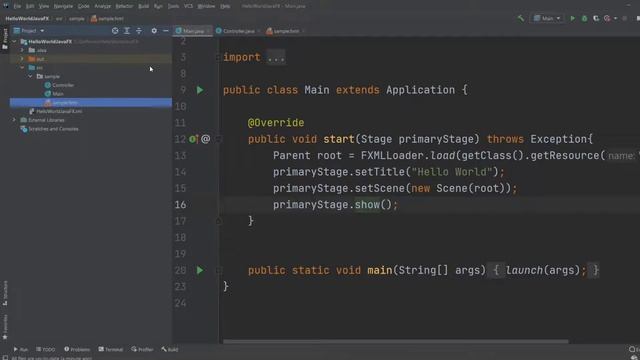This screenshot has height=360, width=640.
Task: Click the Profiler run icon in toolbar
Action: pyautogui.click(x=607, y=18)
